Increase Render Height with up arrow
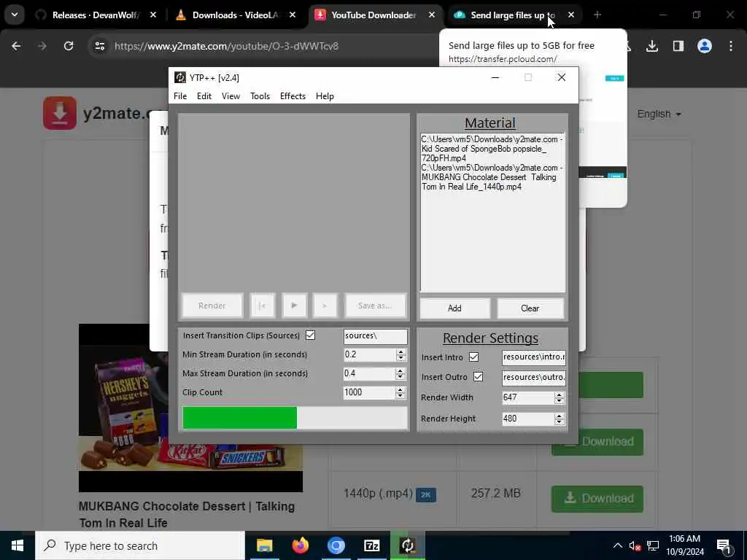Screen dimensions: 747x560 point(560,416)
